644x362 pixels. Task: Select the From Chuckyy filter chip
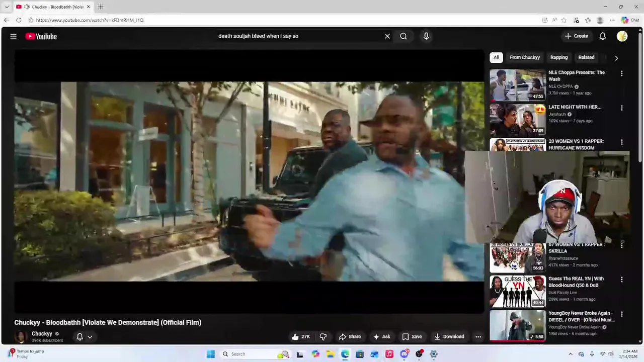pyautogui.click(x=525, y=57)
